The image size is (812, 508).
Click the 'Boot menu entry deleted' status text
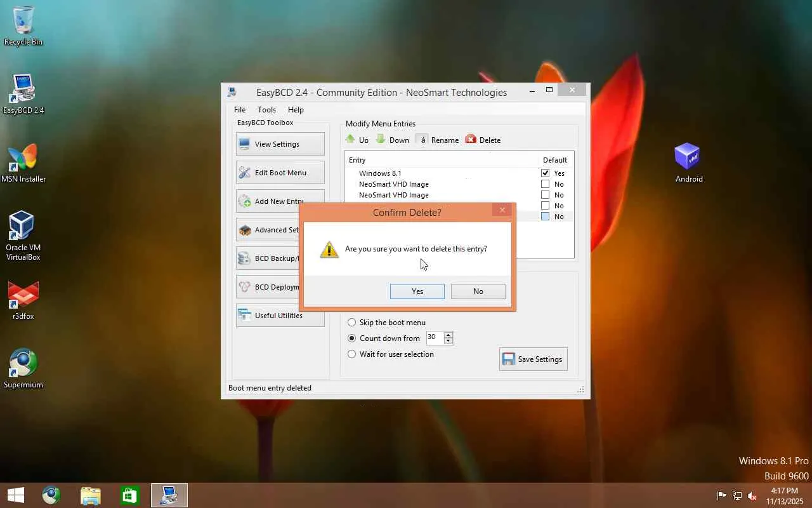click(x=270, y=388)
